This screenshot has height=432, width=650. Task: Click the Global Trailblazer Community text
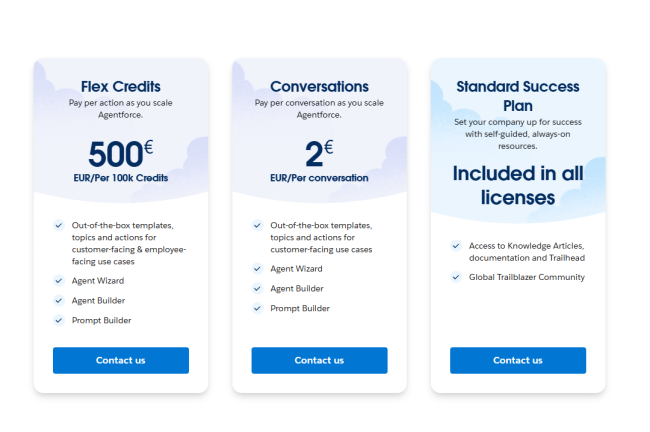coord(526,277)
